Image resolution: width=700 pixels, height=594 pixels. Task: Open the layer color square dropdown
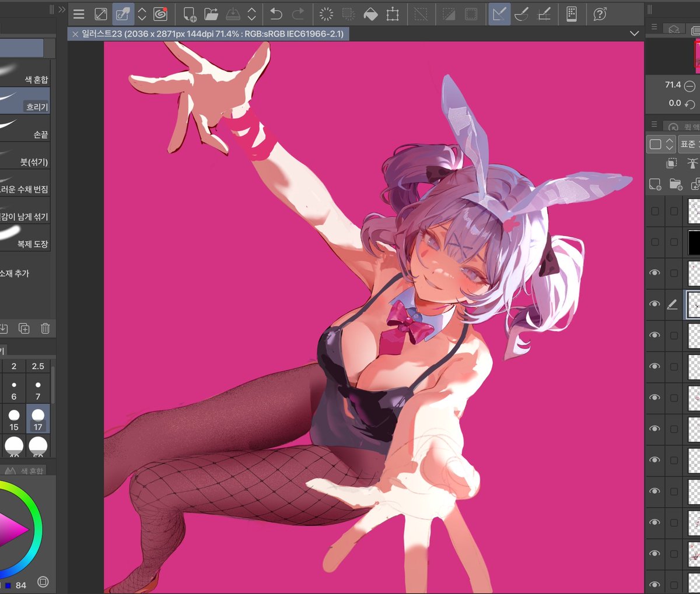click(x=661, y=144)
